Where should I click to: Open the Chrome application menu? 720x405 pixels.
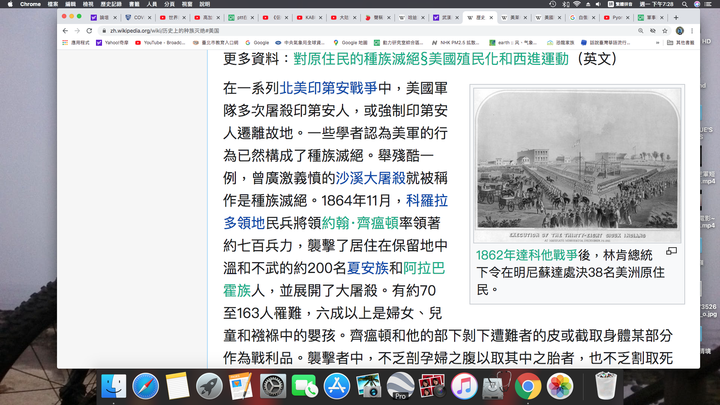pyautogui.click(x=30, y=4)
